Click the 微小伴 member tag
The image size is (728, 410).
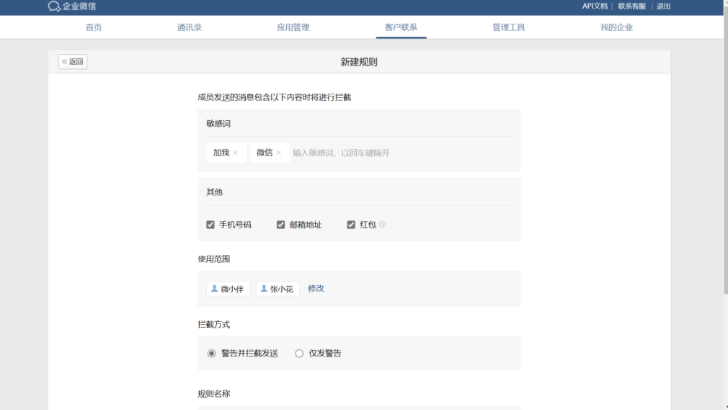coord(227,288)
